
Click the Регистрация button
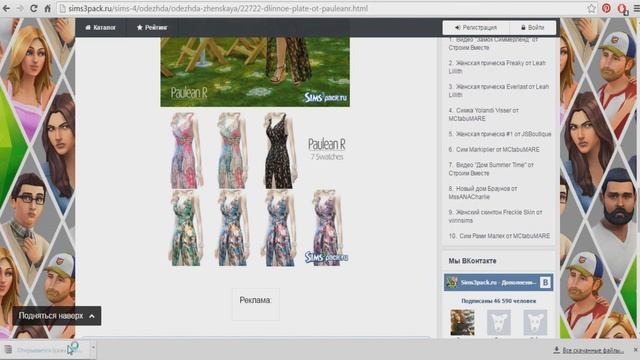pos(476,27)
